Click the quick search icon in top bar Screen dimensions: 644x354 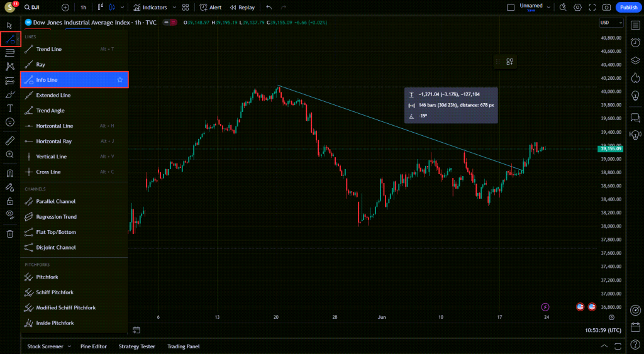pos(563,8)
